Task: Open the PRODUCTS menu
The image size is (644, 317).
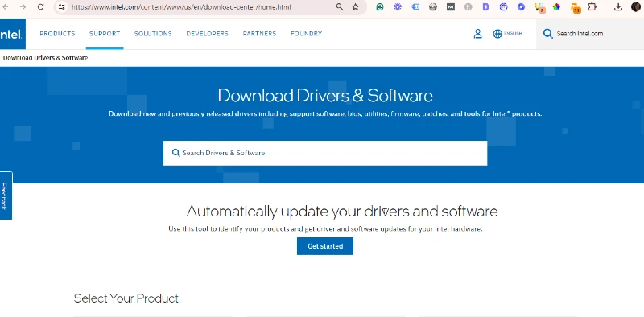Action: coord(57,34)
